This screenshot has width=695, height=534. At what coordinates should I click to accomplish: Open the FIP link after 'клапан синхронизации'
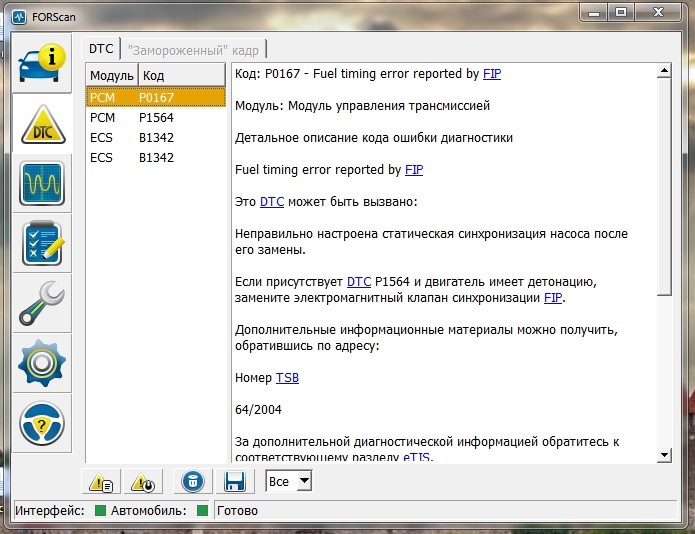point(553,298)
